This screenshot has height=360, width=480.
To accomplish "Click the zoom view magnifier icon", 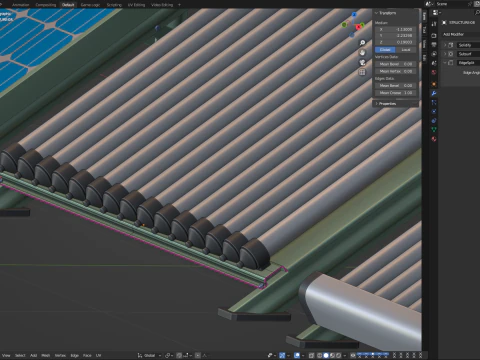I will 362,43.
